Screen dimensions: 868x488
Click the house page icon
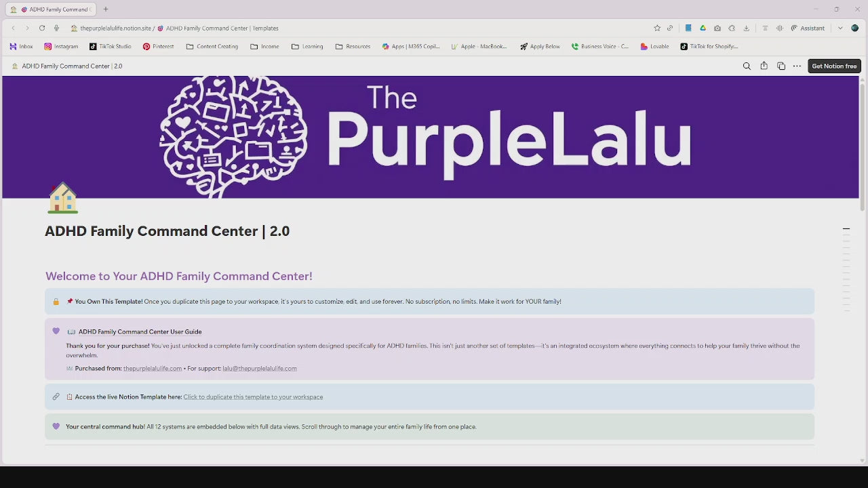coord(62,198)
